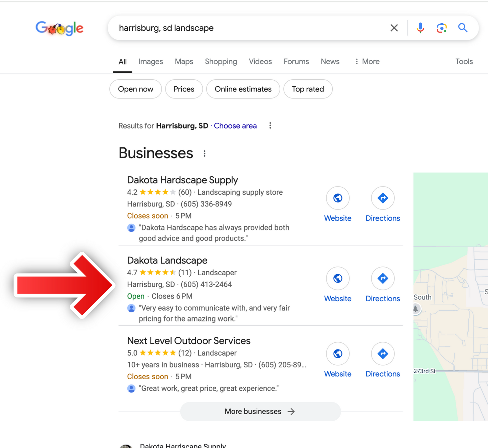Viewport: 488px width, 448px height.
Task: Clear the search box with X icon
Action: coord(394,28)
